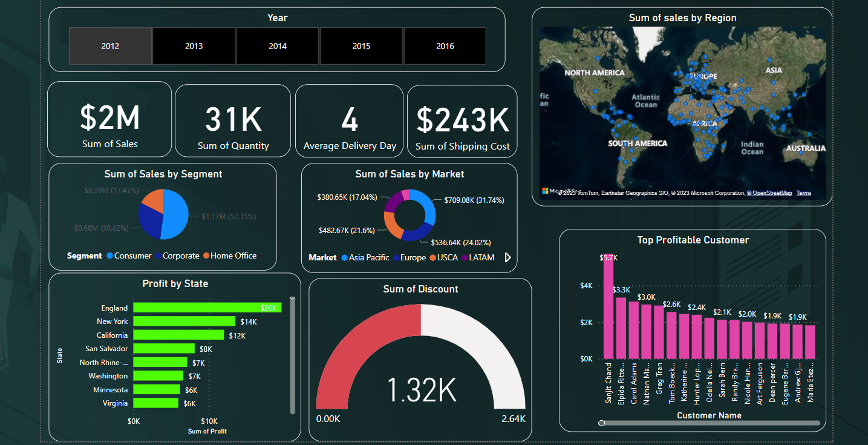Expand the Market legend with the arrow
This screenshot has height=445, width=868.
[508, 257]
